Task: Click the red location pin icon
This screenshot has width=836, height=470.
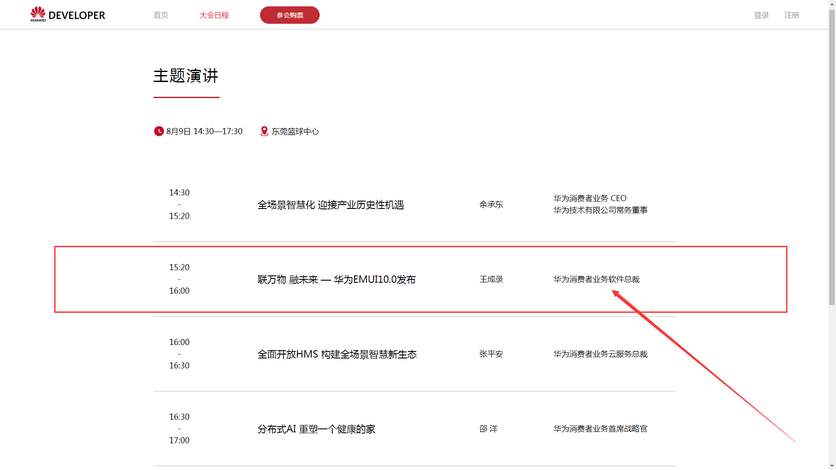Action: [x=264, y=131]
